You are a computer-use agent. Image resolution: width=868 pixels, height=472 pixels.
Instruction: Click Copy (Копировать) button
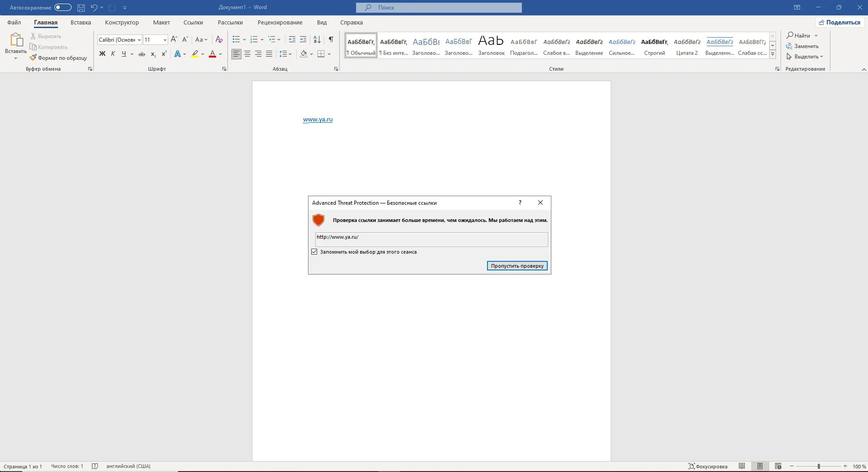pyautogui.click(x=48, y=47)
